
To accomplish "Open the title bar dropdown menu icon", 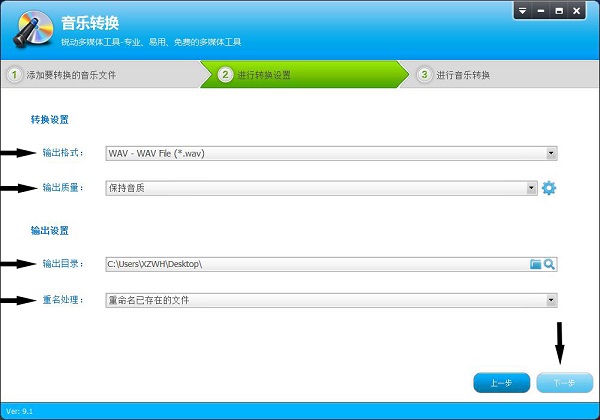I will [x=523, y=11].
